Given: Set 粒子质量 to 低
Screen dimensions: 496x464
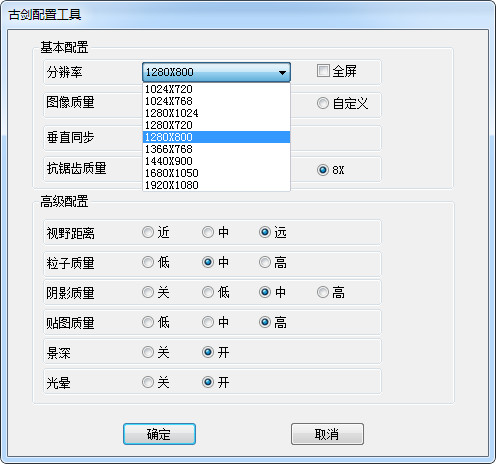Looking at the screenshot, I should [148, 262].
